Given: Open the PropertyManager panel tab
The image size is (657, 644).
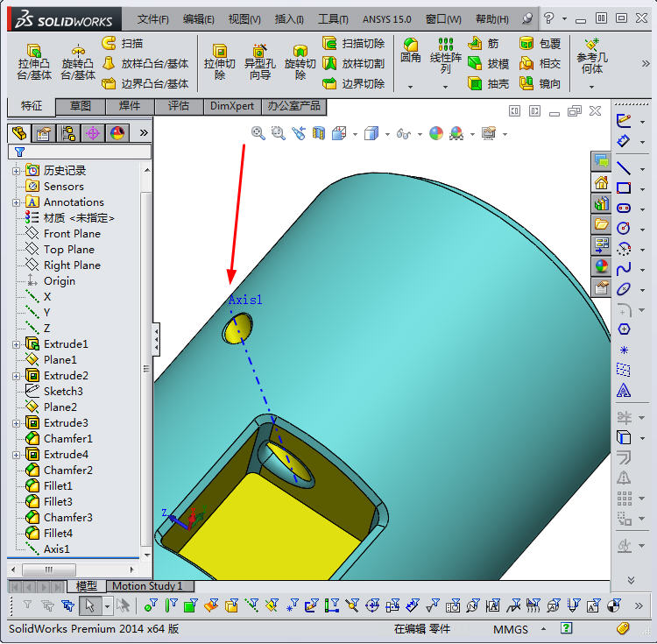Looking at the screenshot, I should click(x=44, y=133).
